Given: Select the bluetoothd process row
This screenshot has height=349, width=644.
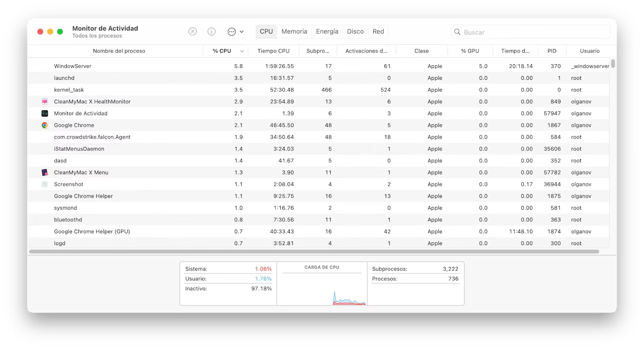Looking at the screenshot, I should click(x=319, y=220).
